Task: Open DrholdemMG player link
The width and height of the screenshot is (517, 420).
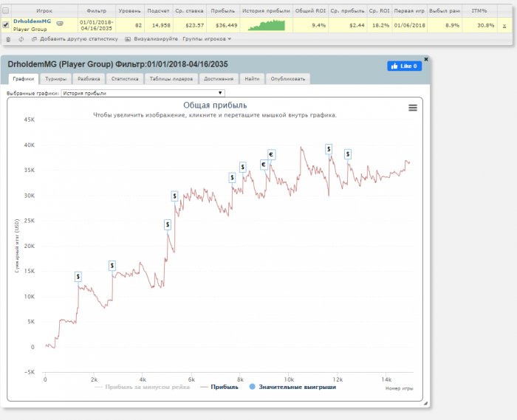Action: pos(32,21)
